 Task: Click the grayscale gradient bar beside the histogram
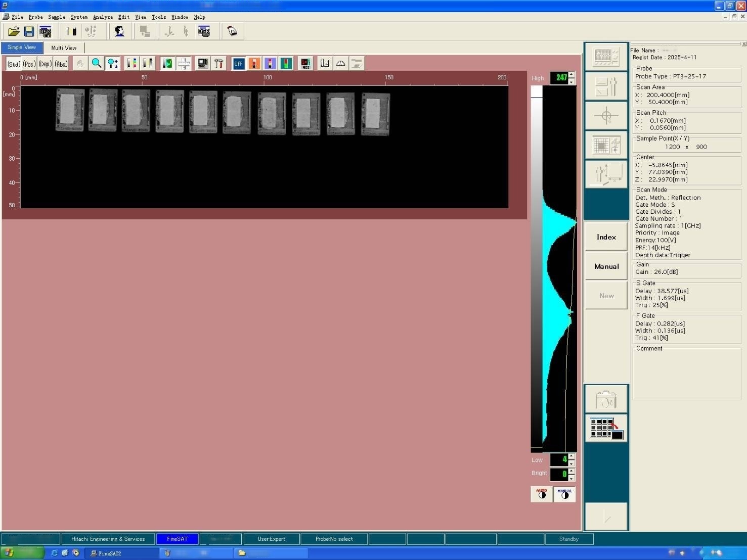click(x=536, y=268)
